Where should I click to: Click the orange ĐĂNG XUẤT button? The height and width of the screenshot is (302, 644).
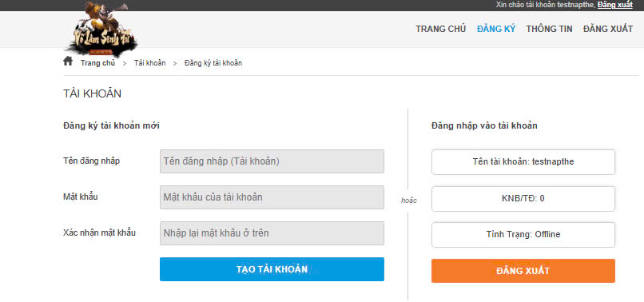523,271
